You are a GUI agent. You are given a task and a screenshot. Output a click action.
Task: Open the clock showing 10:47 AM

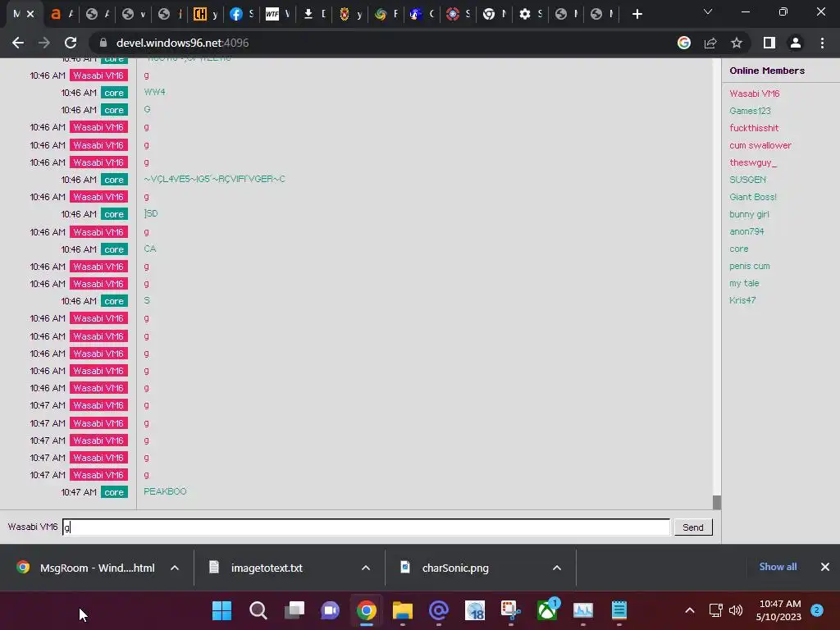point(778,610)
